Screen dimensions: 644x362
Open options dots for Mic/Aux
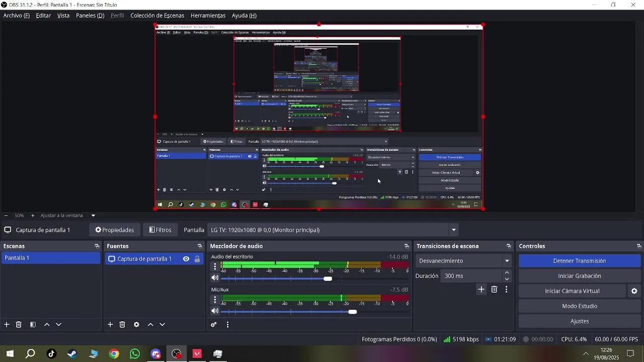(x=215, y=299)
